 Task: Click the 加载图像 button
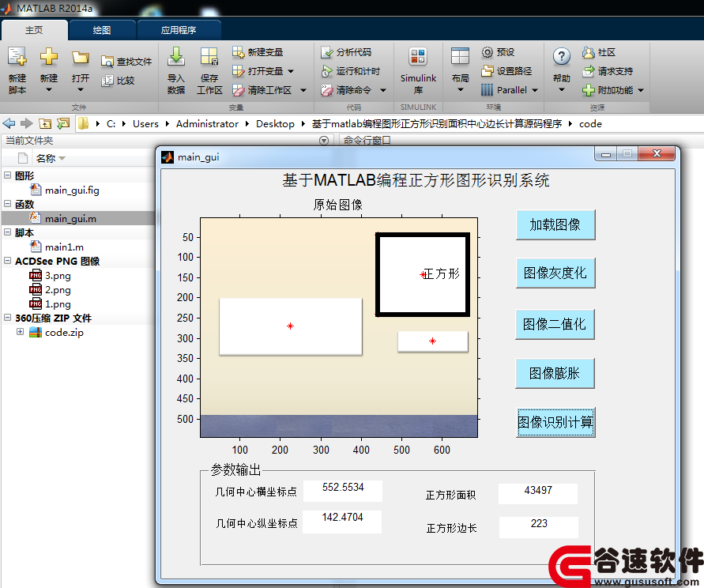(555, 224)
